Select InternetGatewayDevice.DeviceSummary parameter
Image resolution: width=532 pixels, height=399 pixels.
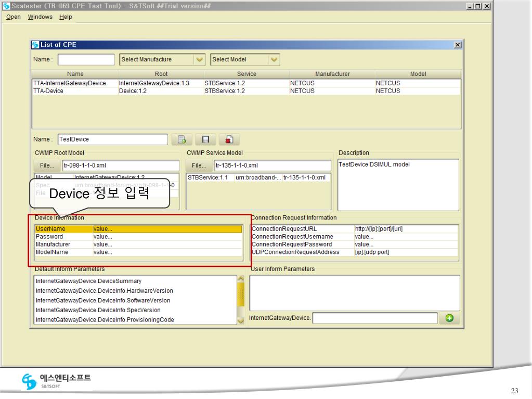coord(135,281)
